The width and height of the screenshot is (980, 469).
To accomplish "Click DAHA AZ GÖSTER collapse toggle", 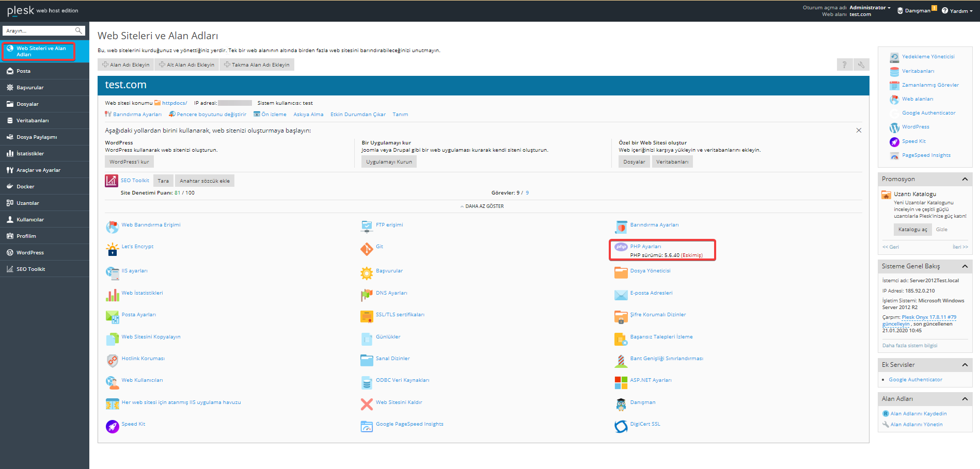I will 482,206.
